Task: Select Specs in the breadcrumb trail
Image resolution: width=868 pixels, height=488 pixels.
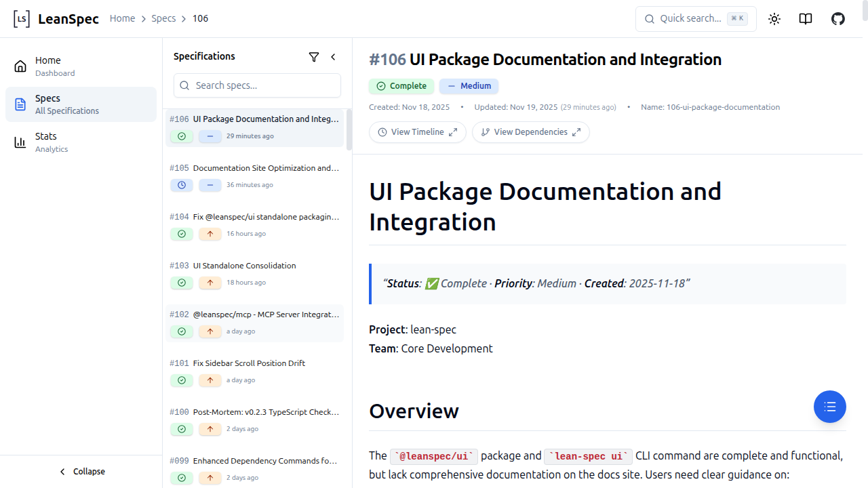Action: (163, 18)
